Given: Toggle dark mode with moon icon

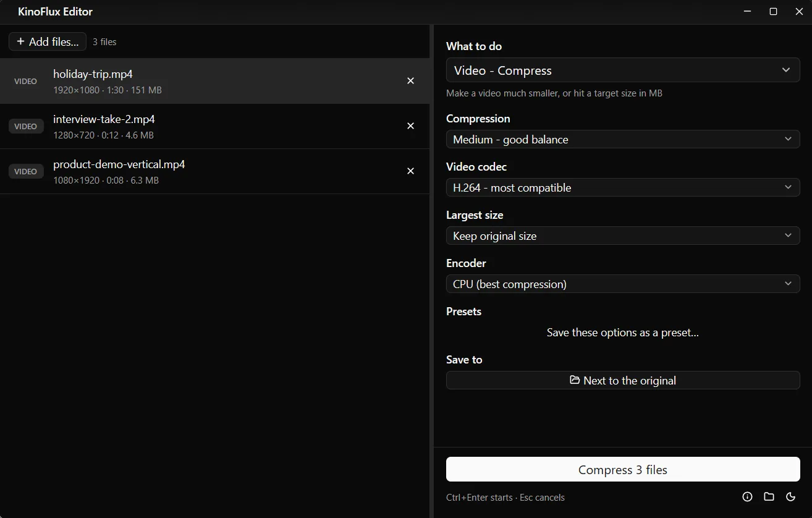Looking at the screenshot, I should pos(790,496).
